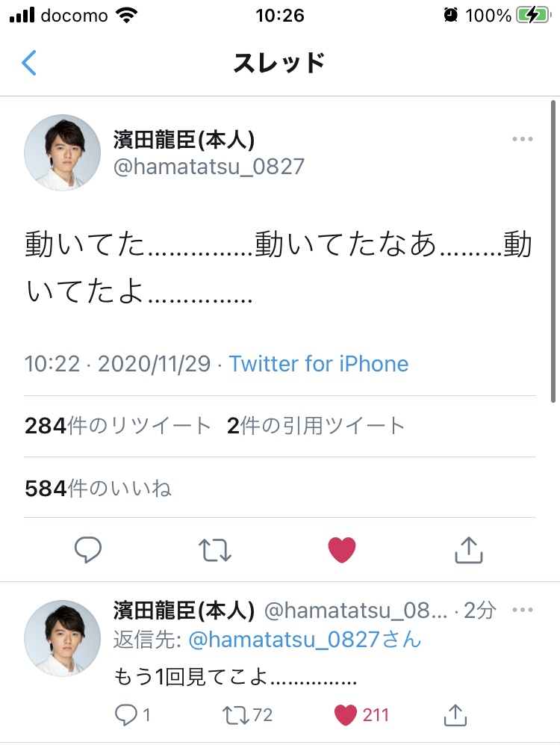Share the reply tweet

[453, 714]
